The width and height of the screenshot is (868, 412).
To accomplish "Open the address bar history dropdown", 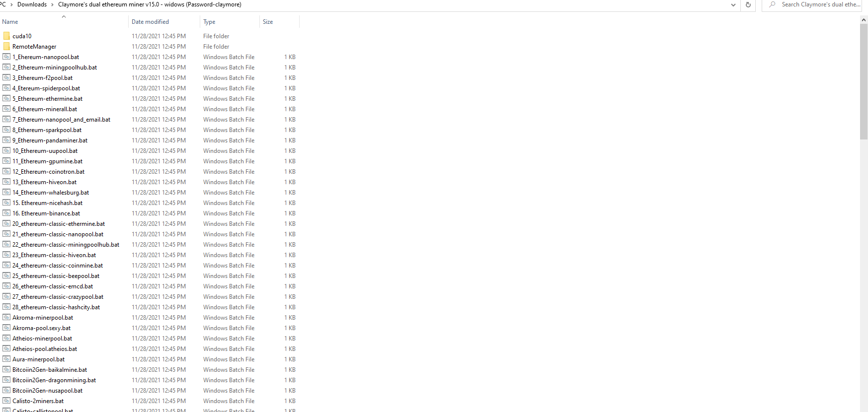I will click(x=733, y=4).
